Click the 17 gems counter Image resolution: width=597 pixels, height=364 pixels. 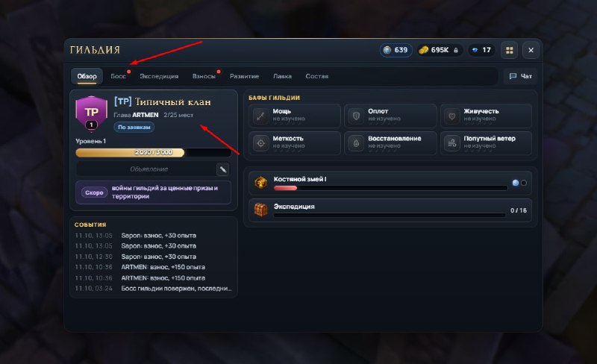(482, 50)
